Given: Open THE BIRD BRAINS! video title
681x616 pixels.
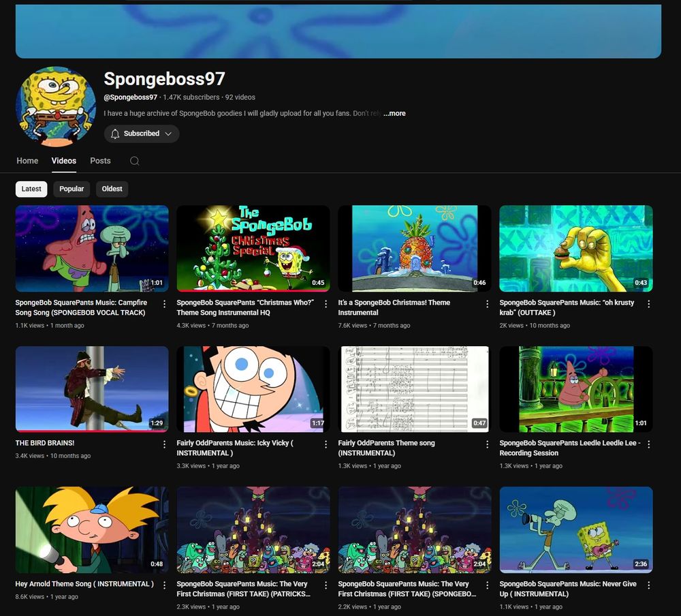Looking at the screenshot, I should (x=45, y=443).
